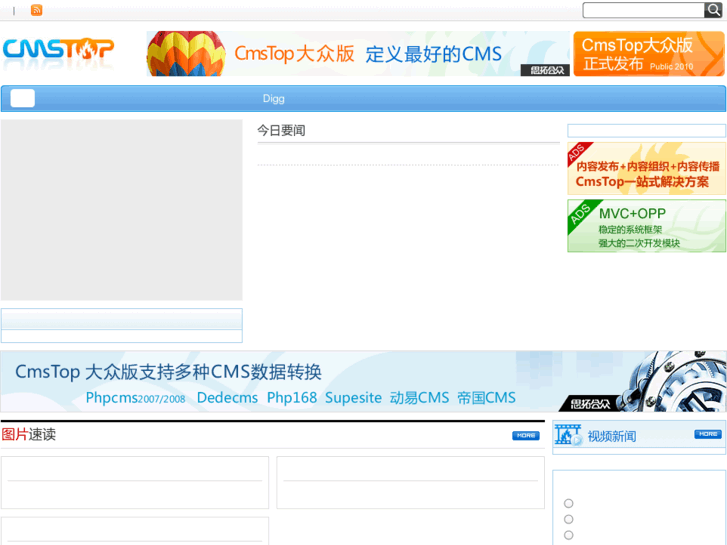Screen dimensions: 727x545
Task: Click the empty field above the ADS banners
Action: click(x=646, y=130)
